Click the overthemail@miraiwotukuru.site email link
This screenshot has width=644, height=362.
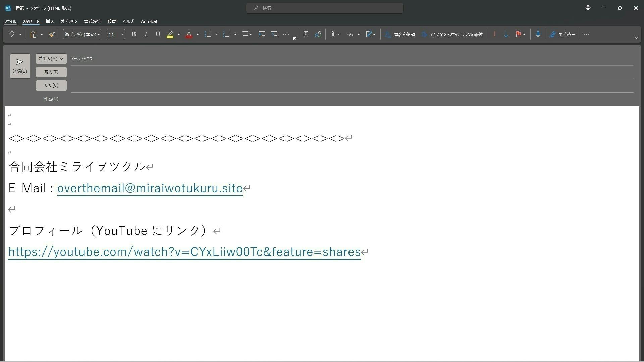(150, 188)
